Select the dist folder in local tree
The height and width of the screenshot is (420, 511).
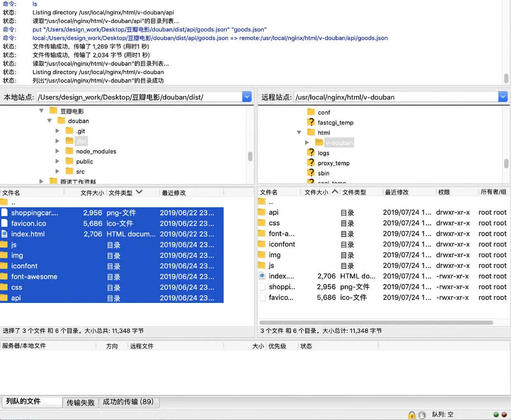[x=81, y=141]
